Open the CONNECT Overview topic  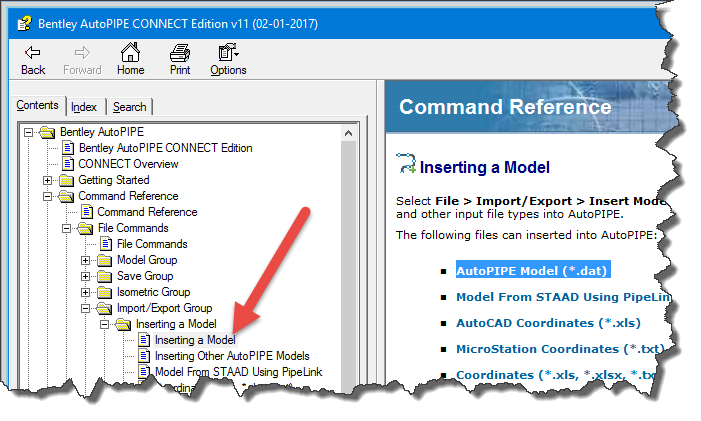[x=128, y=164]
